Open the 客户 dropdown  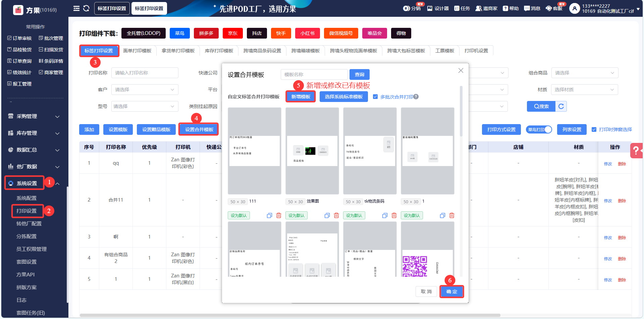tap(145, 90)
